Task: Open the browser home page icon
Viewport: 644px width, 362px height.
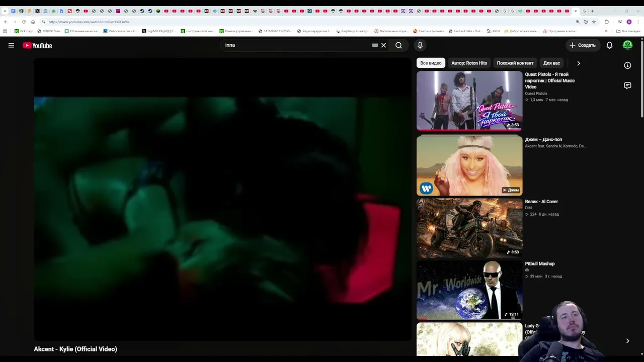Action: point(33,22)
